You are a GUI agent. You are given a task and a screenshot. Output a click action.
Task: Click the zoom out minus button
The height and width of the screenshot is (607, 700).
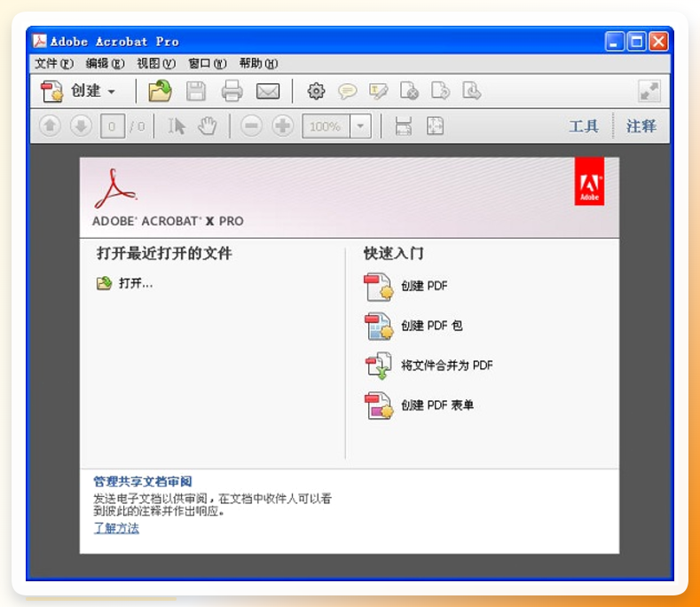251,126
